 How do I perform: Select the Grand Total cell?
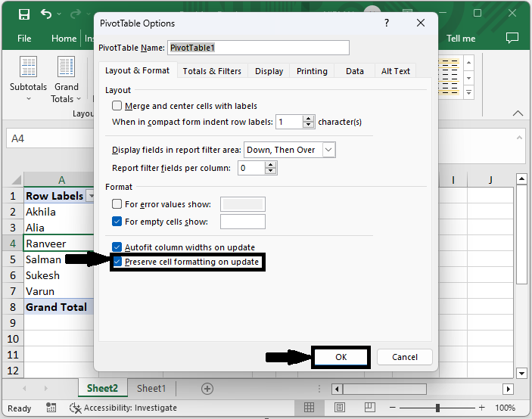[x=58, y=307]
